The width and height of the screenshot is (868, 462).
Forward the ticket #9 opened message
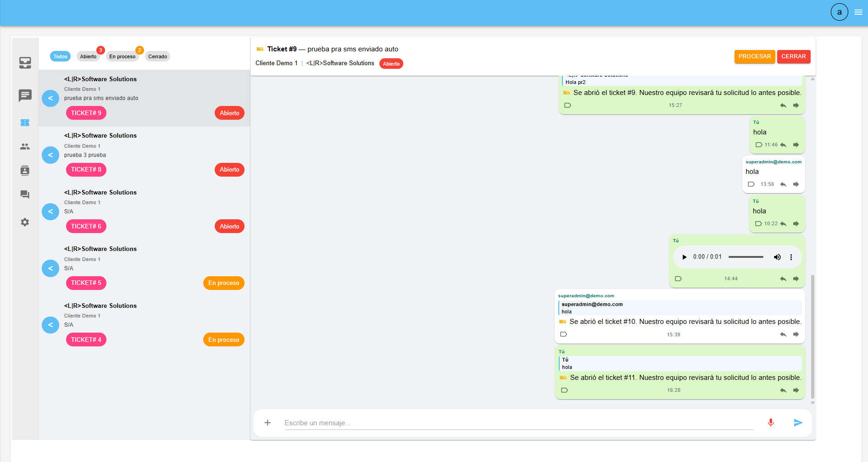796,106
